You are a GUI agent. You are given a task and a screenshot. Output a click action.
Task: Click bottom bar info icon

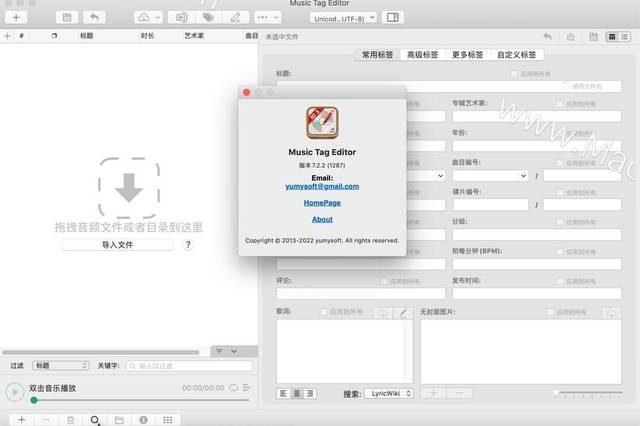click(143, 419)
